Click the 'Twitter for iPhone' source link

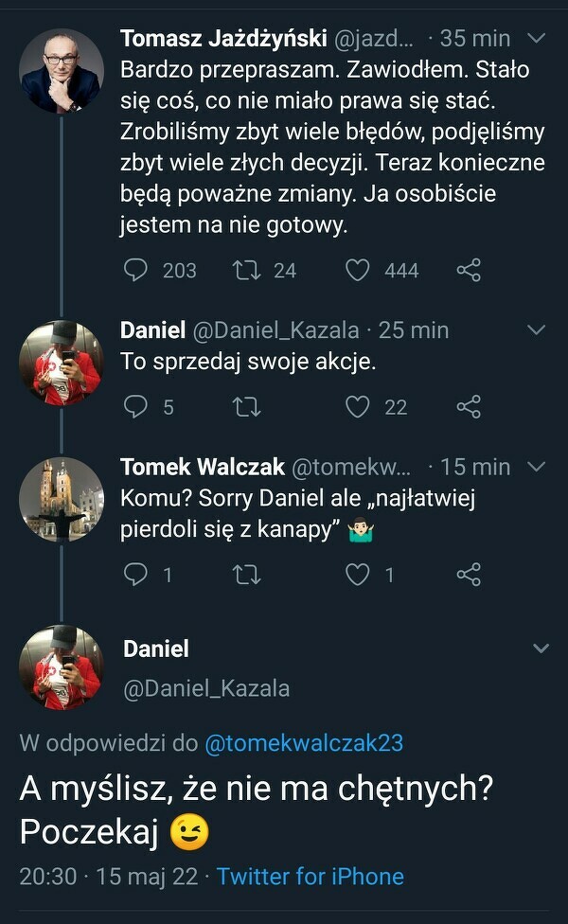[311, 877]
